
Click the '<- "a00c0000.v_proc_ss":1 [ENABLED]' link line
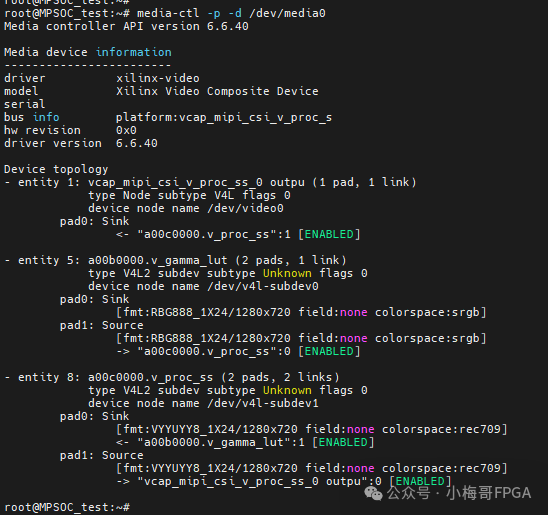pos(238,234)
